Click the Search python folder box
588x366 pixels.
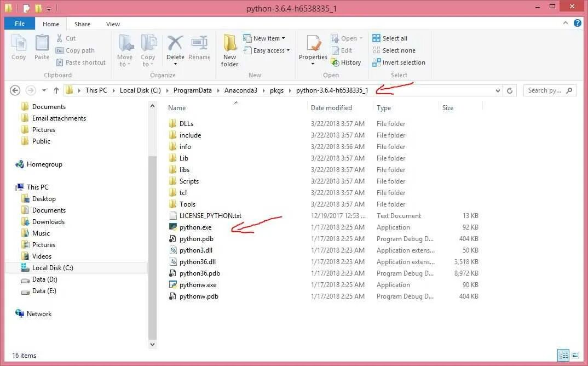[x=549, y=90]
